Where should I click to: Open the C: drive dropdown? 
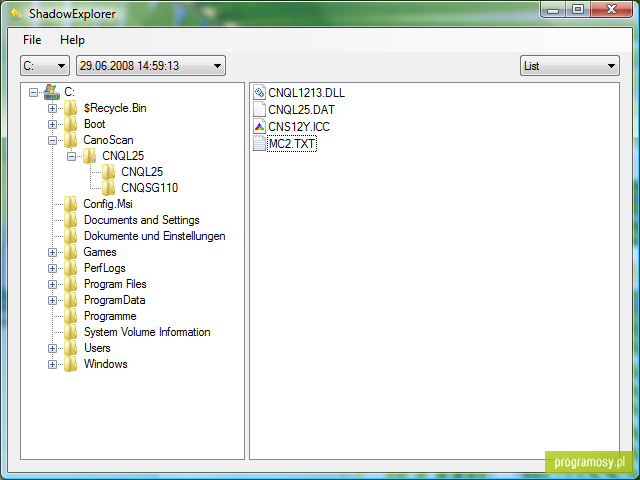[45, 66]
